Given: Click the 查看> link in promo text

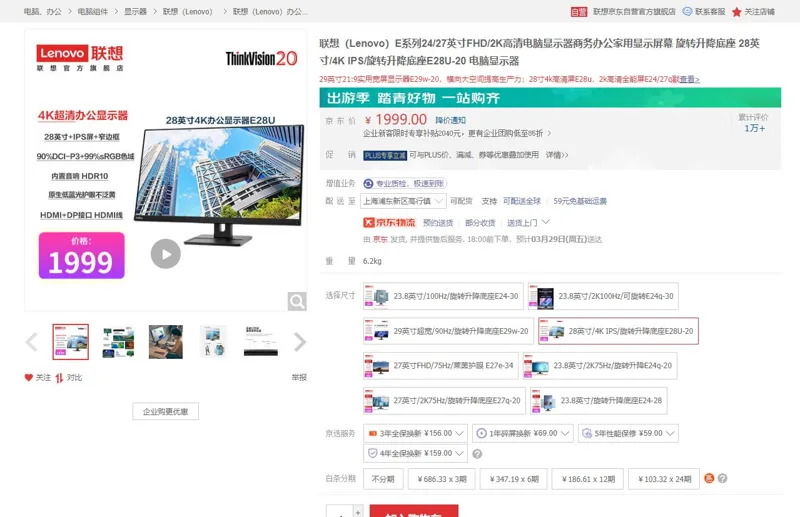Looking at the screenshot, I should tap(689, 79).
